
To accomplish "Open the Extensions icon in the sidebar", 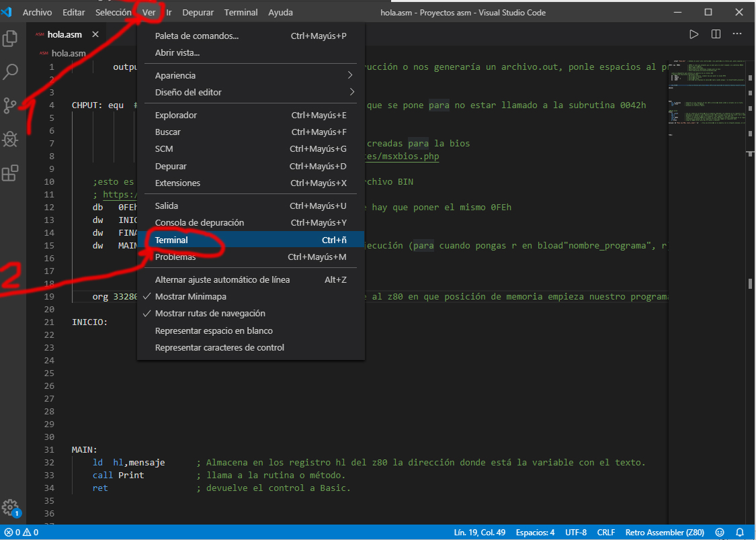I will [10, 173].
